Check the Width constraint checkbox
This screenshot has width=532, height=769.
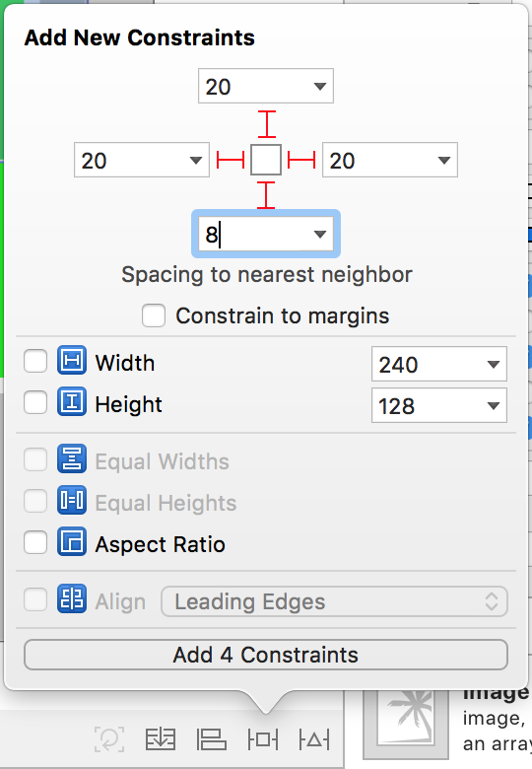35,361
